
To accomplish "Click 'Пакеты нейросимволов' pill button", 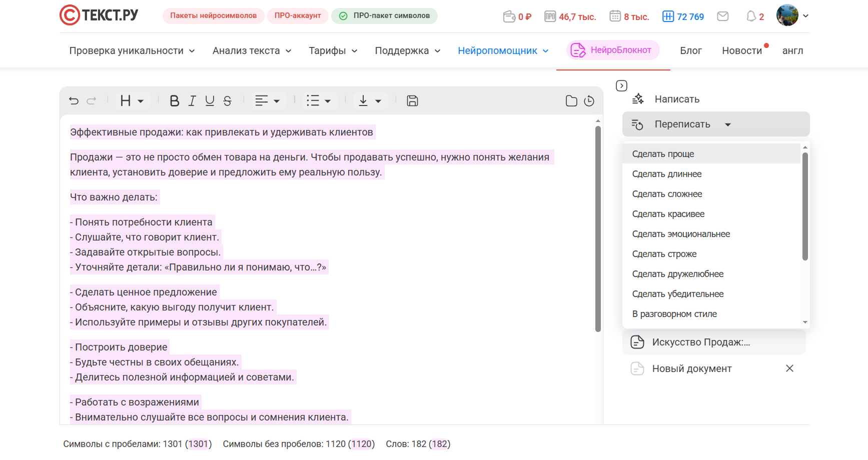I will tap(213, 16).
